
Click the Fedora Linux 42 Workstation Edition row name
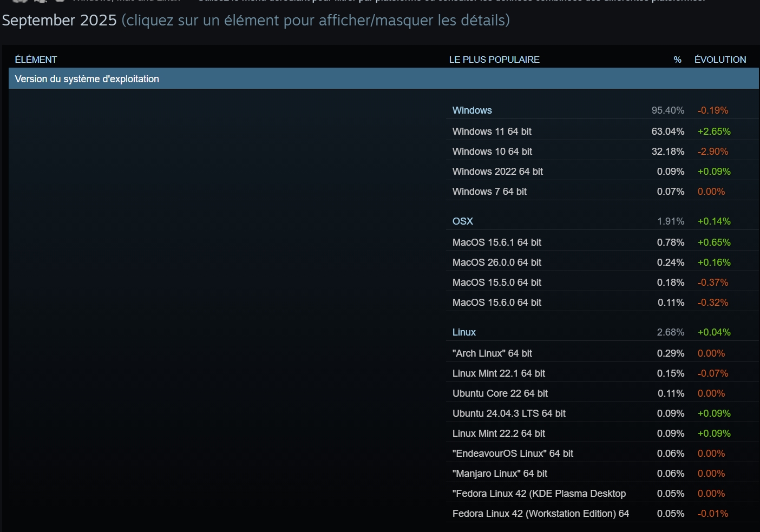pos(541,514)
